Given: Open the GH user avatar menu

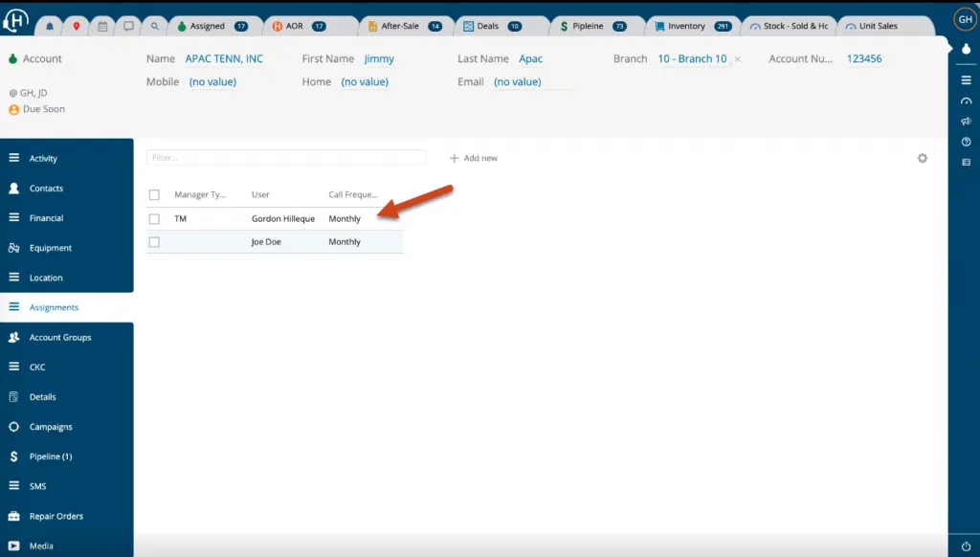Looking at the screenshot, I should (x=965, y=19).
